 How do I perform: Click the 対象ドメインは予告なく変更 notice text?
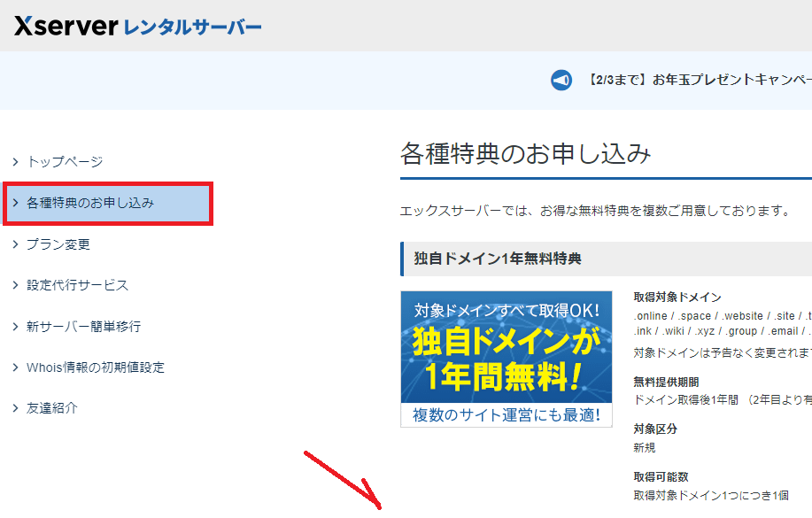point(723,352)
